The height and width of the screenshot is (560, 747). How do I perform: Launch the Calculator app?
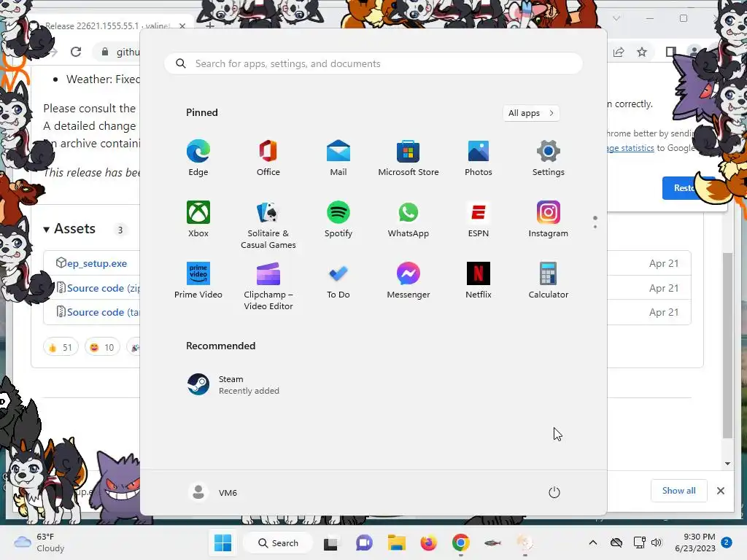pos(549,281)
